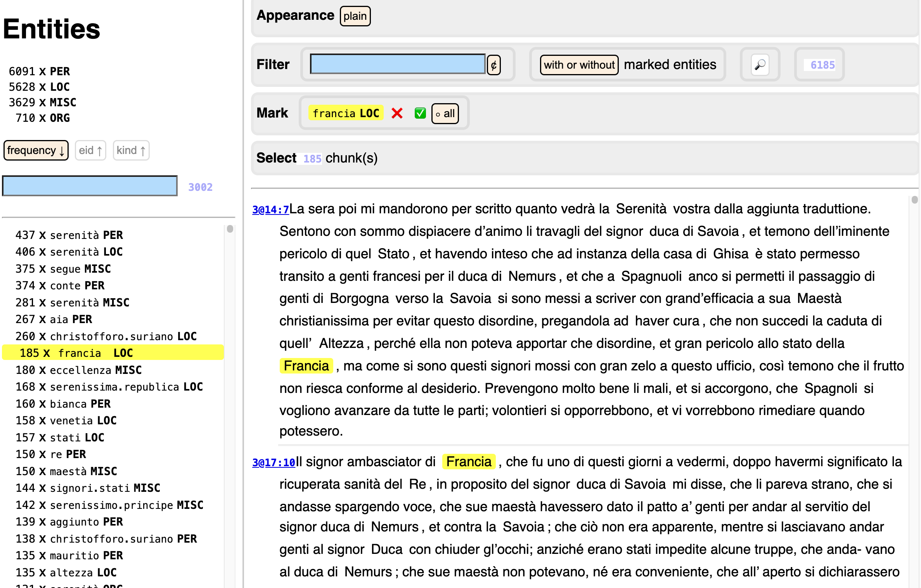
Task: Click the red X to remove francia LOC mark
Action: [x=397, y=113]
